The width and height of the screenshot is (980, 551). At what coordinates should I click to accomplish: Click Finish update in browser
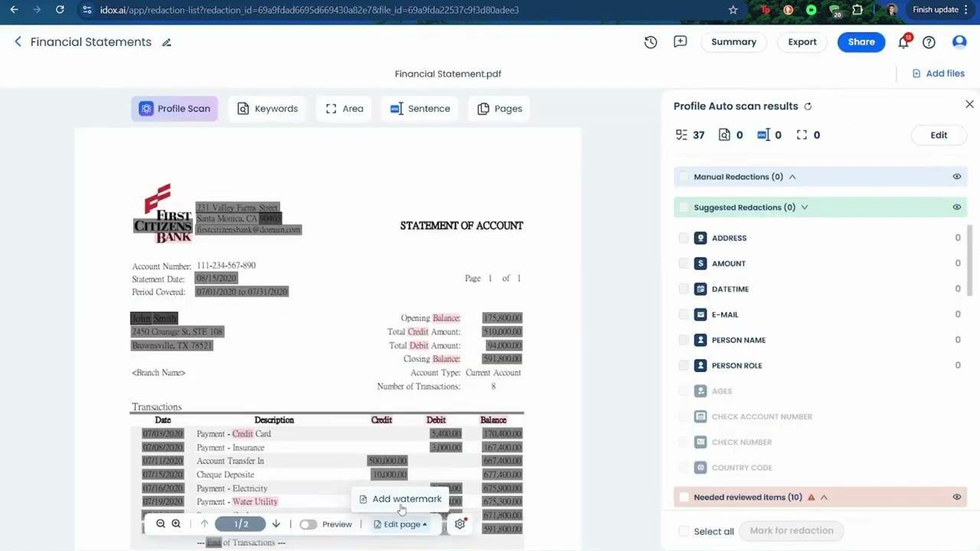936,10
